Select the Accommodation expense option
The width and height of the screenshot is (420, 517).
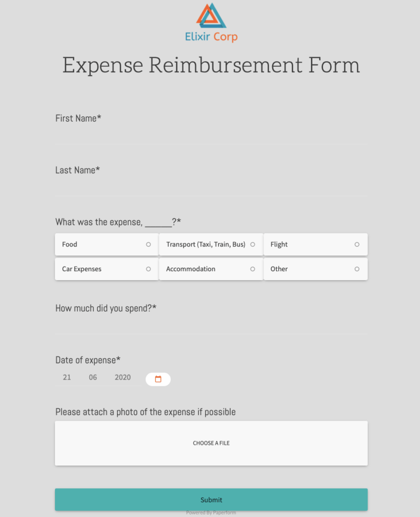pos(211,269)
